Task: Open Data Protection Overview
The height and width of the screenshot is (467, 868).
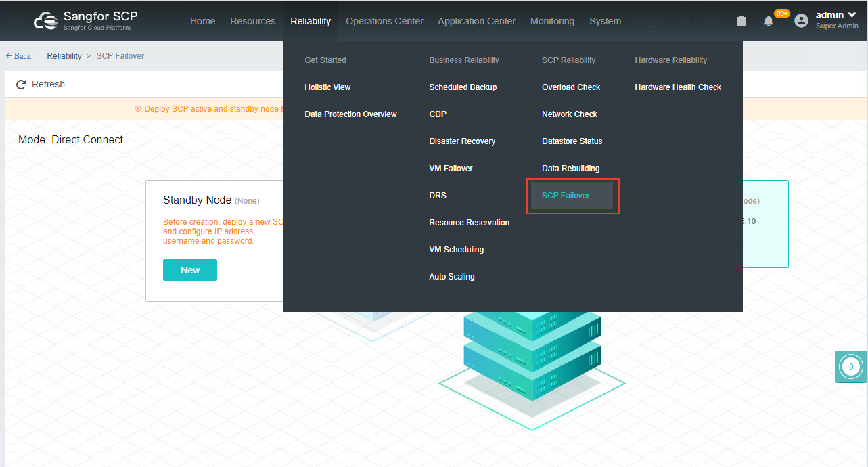Action: click(x=350, y=114)
